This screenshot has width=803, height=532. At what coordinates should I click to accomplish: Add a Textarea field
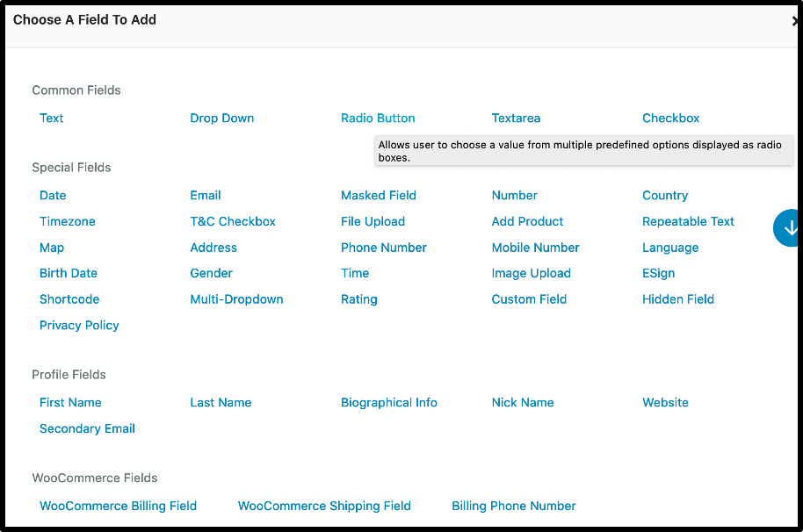(x=516, y=118)
